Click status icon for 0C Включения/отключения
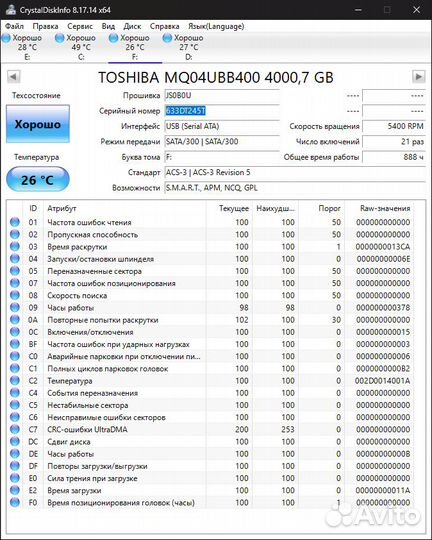432x540 pixels. click(x=15, y=332)
